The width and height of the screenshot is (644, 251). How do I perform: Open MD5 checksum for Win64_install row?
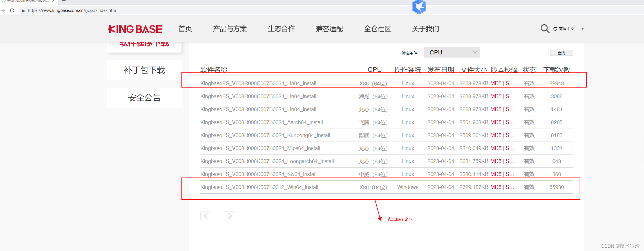pos(496,187)
